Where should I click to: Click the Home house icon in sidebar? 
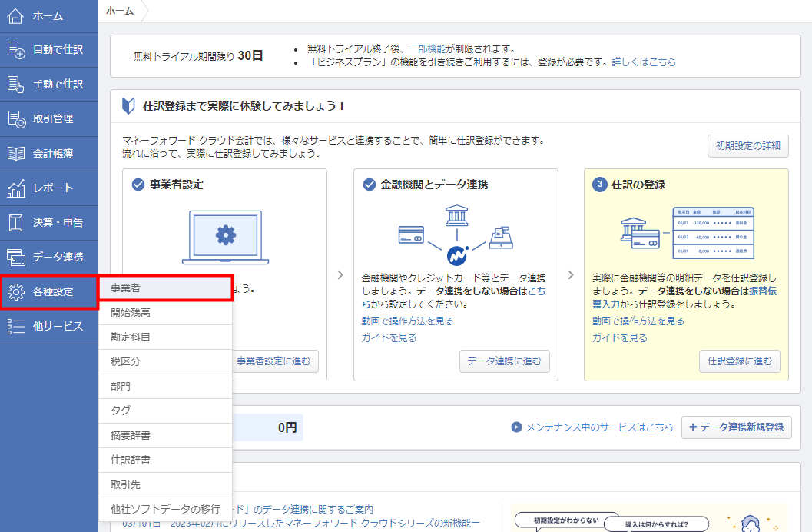tap(15, 16)
